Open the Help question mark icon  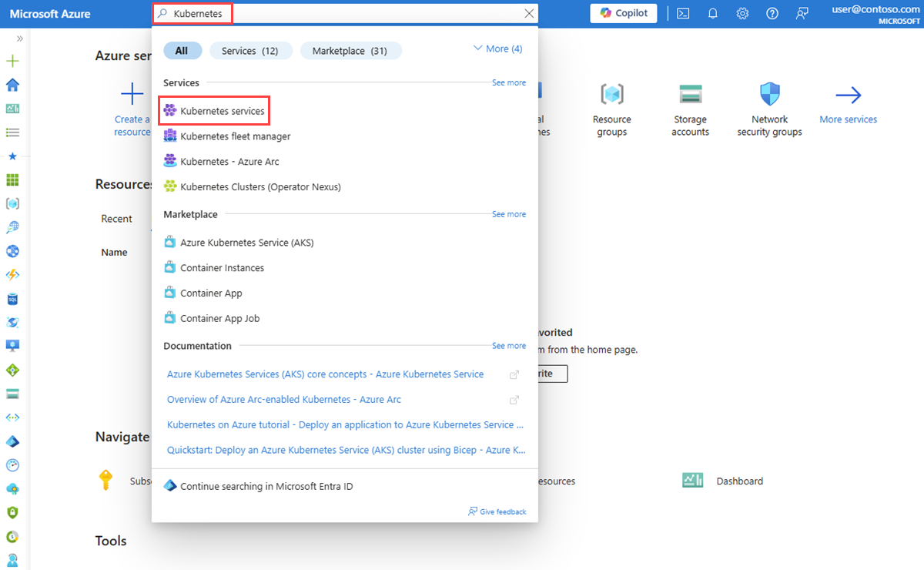click(x=772, y=14)
